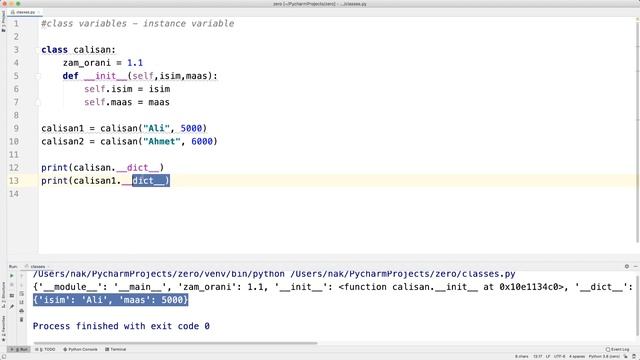Click 'self.isim = isim' on line 6
Screen dimensions: 640x360
pyautogui.click(x=127, y=89)
